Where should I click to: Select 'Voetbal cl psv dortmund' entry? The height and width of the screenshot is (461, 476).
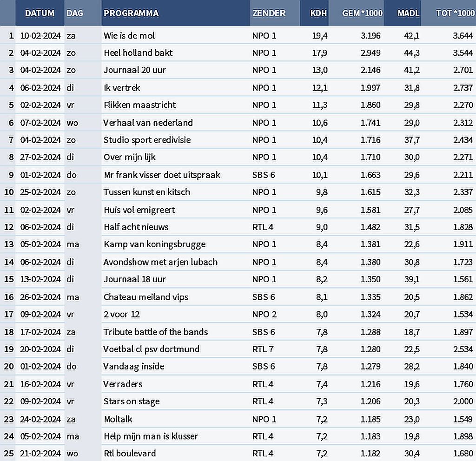[152, 349]
